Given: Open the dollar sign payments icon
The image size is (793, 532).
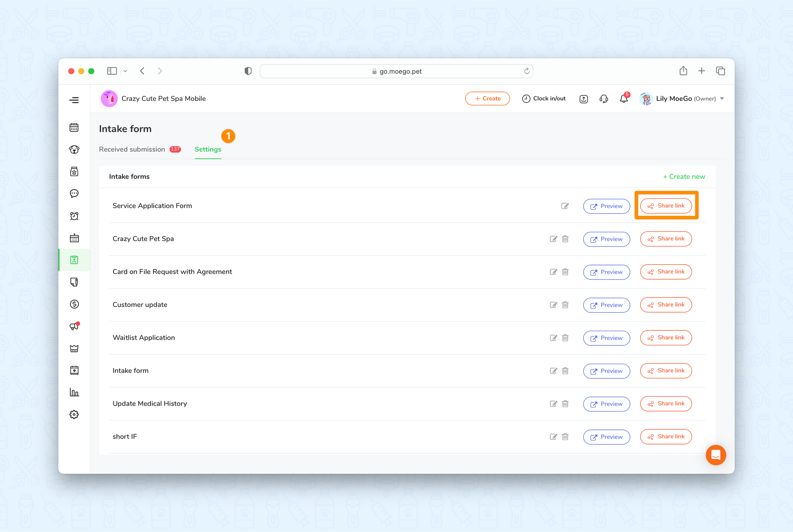Looking at the screenshot, I should tap(74, 304).
